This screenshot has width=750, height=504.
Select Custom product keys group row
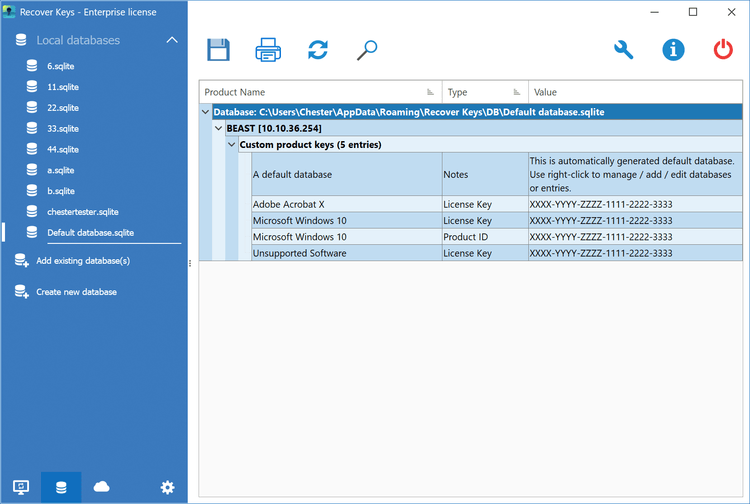click(x=490, y=144)
